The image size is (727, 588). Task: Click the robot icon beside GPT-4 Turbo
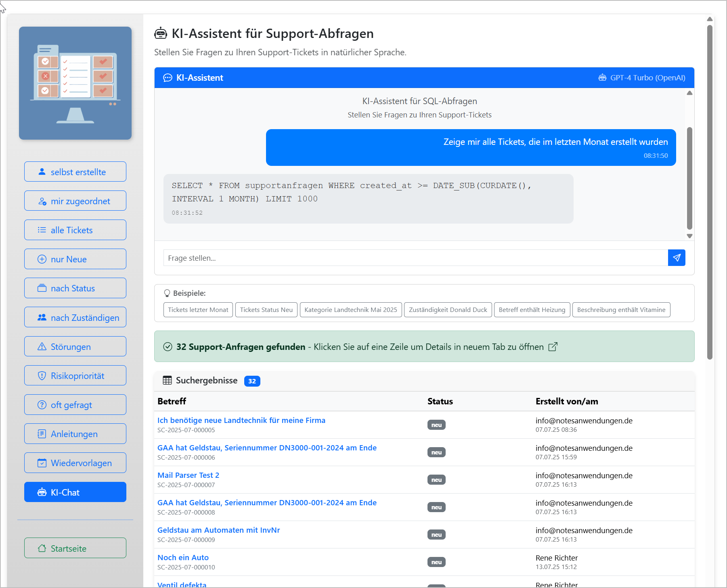click(x=602, y=77)
